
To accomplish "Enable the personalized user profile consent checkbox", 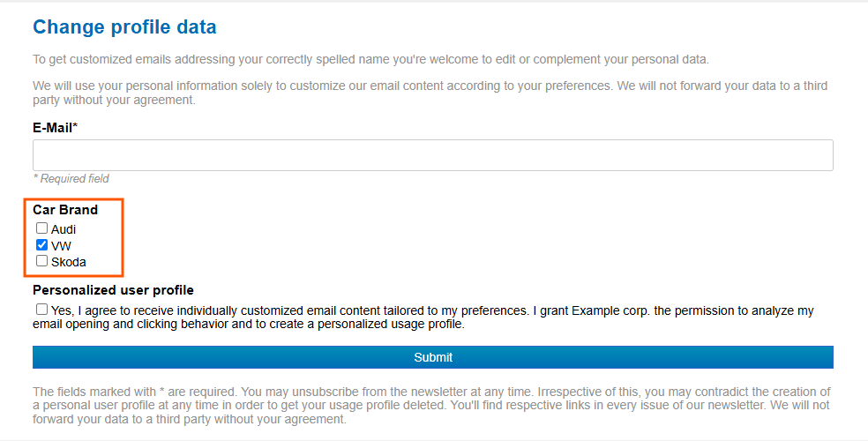I will 42,310.
